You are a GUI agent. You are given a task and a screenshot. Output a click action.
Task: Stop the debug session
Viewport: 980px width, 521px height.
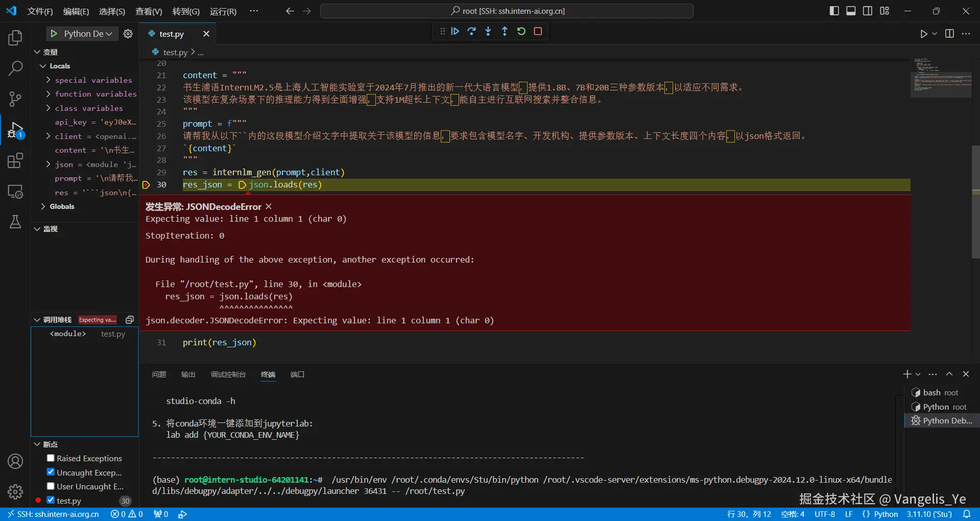(538, 31)
